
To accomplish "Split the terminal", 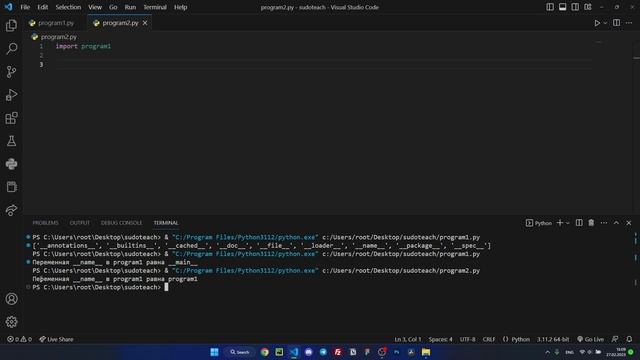I will pos(579,223).
